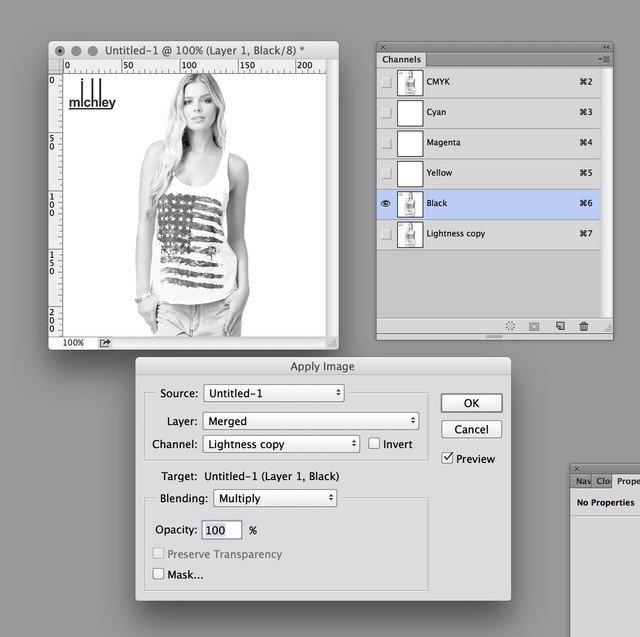Open the Source dropdown showing Untitled-1

click(273, 394)
